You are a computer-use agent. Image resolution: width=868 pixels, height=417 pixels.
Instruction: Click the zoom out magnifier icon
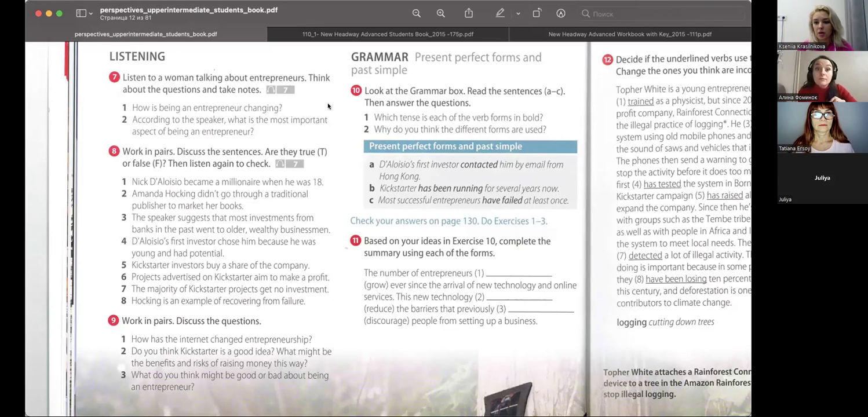(x=416, y=13)
